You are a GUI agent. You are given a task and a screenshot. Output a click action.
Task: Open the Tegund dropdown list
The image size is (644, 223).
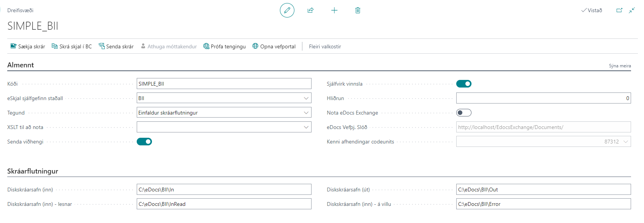pos(306,113)
